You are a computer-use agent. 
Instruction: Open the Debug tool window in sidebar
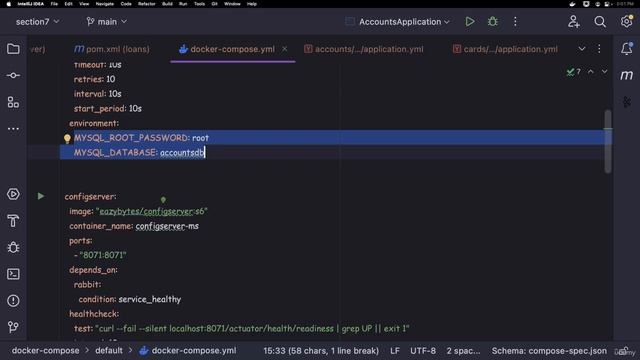click(13, 247)
